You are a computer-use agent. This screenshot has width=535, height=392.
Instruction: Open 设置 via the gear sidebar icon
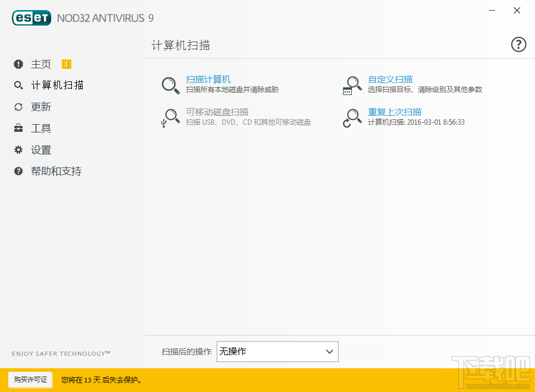(18, 150)
